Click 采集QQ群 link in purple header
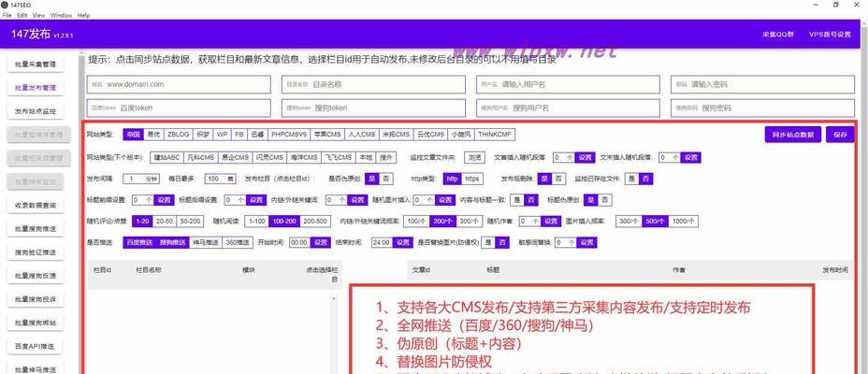The width and height of the screenshot is (868, 374). (x=778, y=35)
